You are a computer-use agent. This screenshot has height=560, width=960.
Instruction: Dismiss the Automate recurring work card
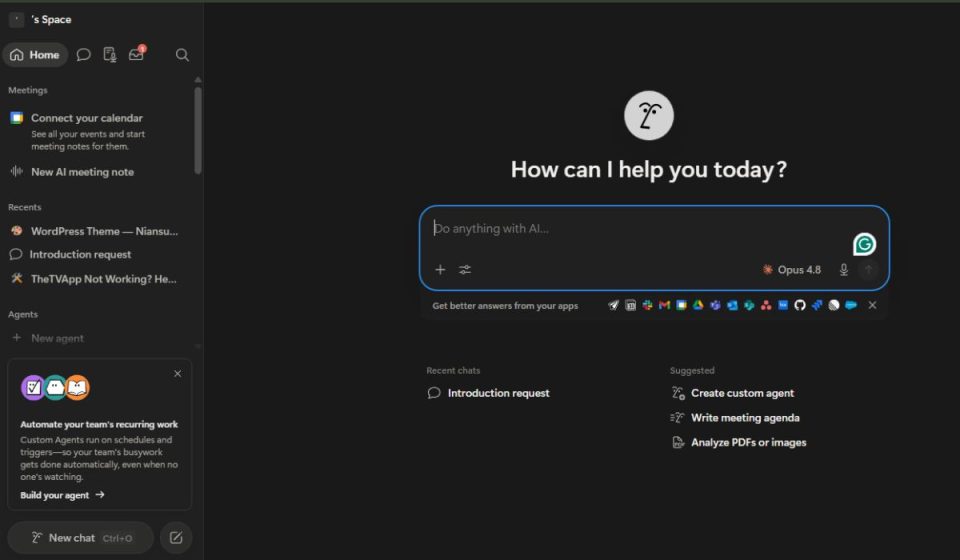tap(178, 373)
